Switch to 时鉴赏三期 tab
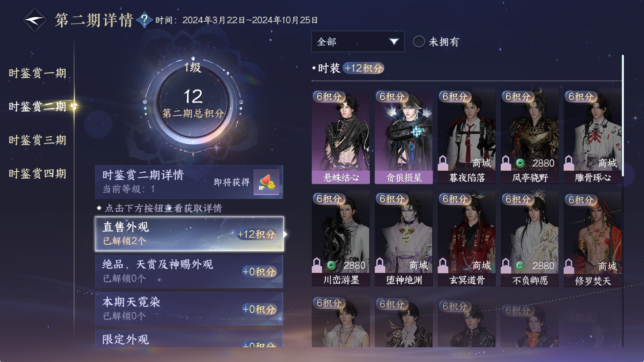Viewport: 644px width, 362px height. (37, 140)
